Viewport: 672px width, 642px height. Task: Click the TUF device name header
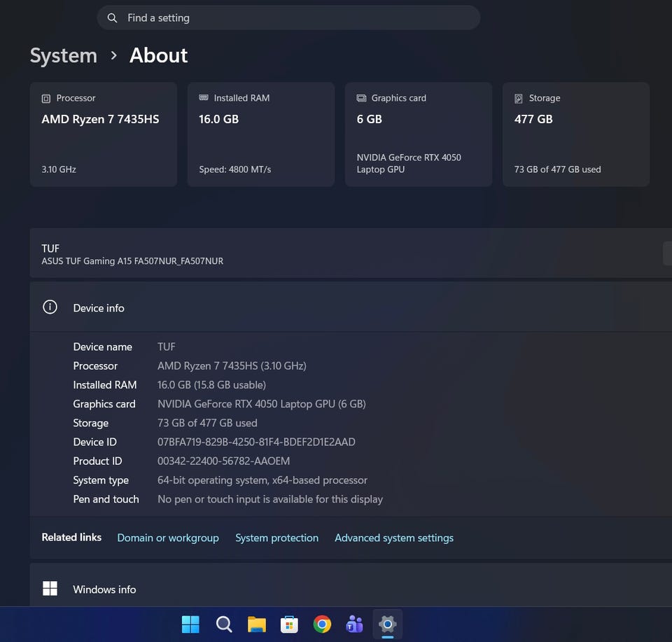point(50,249)
